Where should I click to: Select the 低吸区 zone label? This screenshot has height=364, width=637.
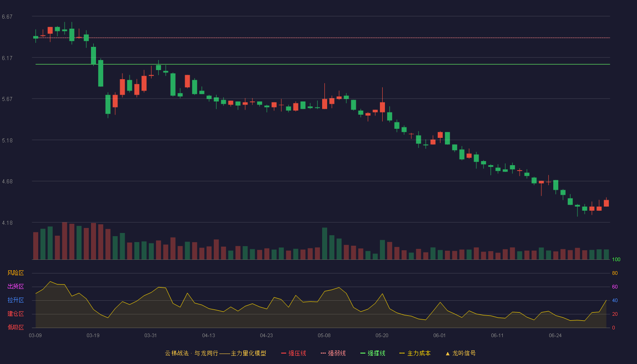[x=15, y=327]
